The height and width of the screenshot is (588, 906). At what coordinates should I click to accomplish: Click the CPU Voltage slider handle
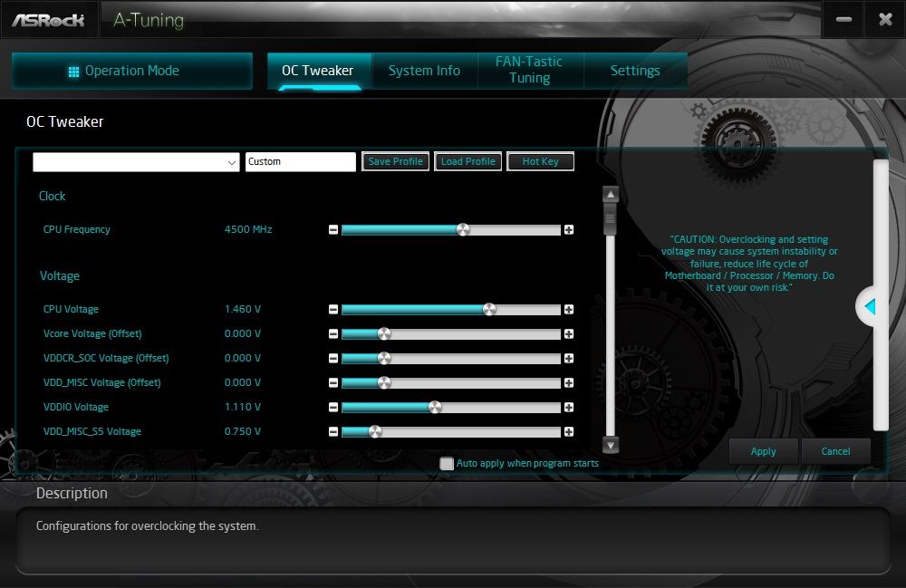coord(489,310)
